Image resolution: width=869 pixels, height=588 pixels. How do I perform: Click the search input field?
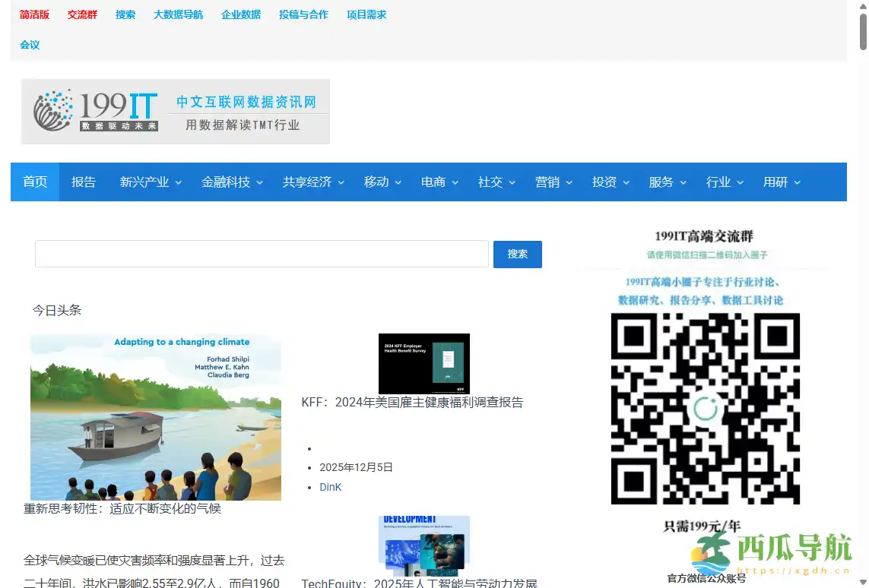tap(262, 254)
